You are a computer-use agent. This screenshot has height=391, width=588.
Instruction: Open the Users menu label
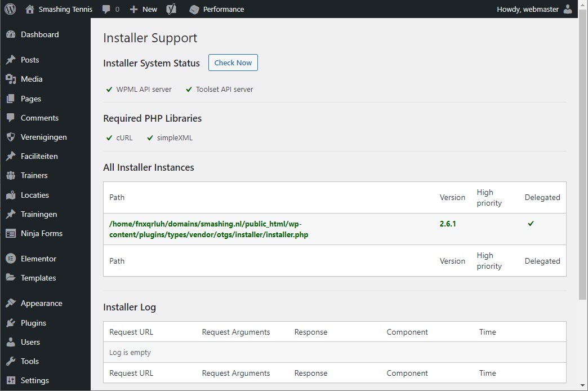[x=30, y=342]
